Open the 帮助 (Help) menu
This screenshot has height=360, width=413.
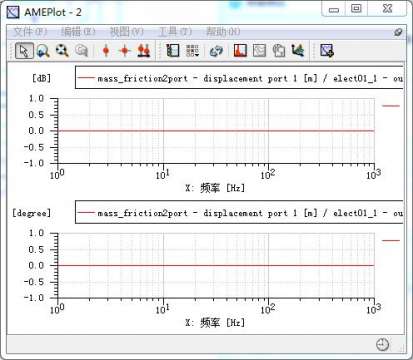[223, 32]
